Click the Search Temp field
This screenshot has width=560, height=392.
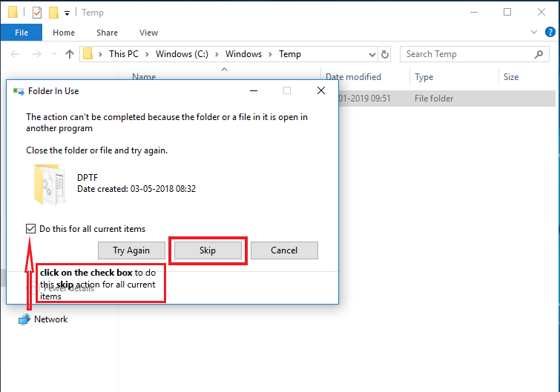[474, 54]
